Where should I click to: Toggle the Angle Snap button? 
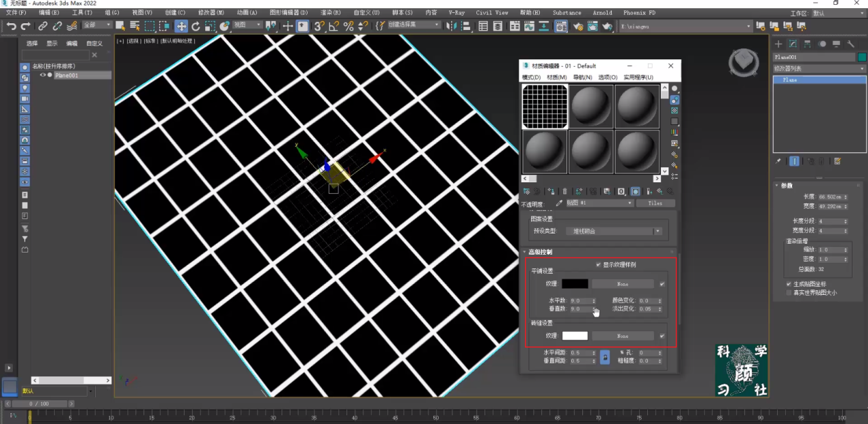click(x=334, y=26)
